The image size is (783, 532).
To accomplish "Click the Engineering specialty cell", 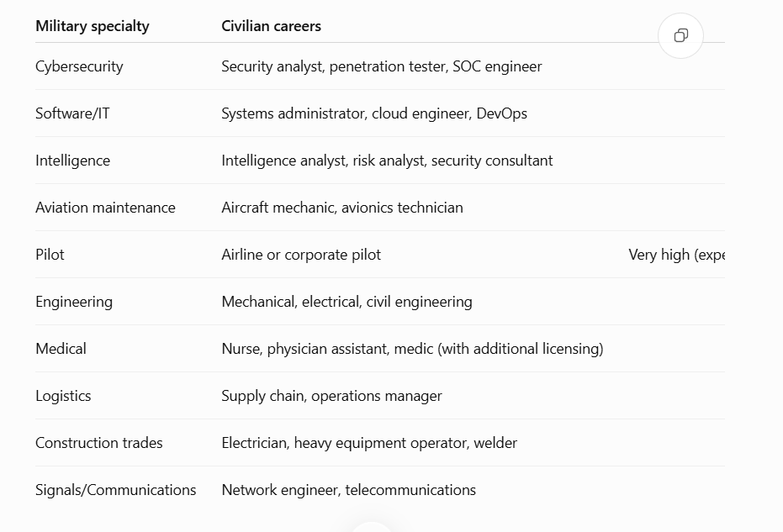I will (74, 302).
